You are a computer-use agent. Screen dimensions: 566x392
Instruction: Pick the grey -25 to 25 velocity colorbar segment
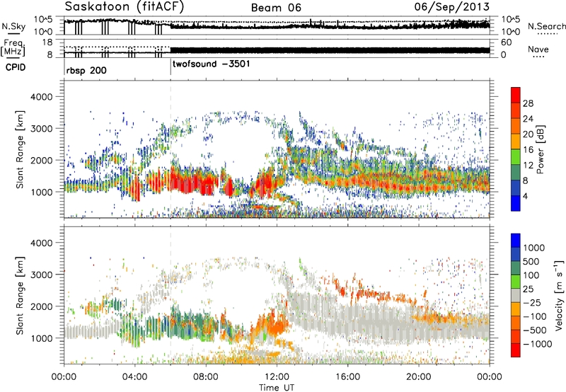pyautogui.click(x=516, y=296)
